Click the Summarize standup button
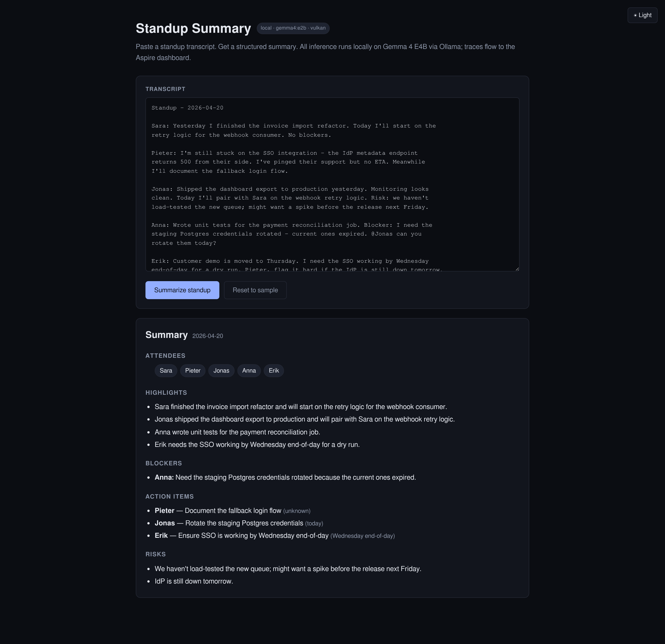 (182, 290)
